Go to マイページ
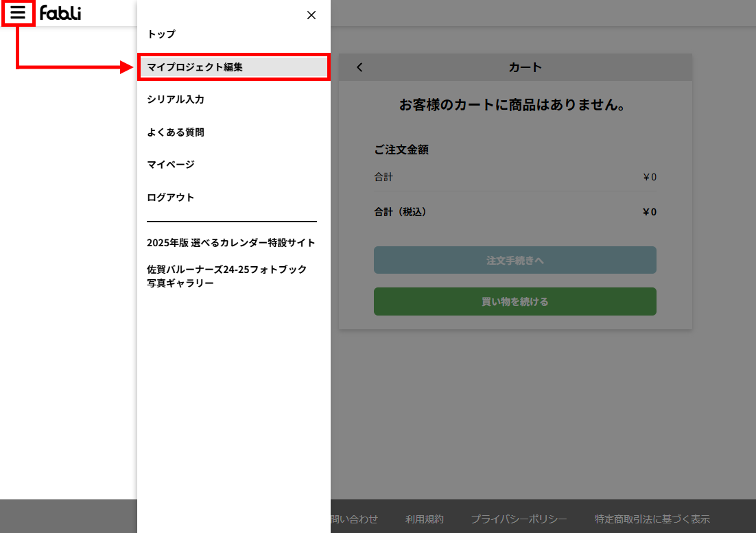 [x=171, y=165]
